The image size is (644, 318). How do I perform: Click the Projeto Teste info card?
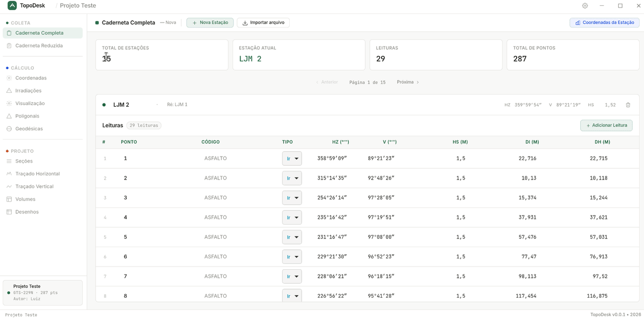click(43, 293)
